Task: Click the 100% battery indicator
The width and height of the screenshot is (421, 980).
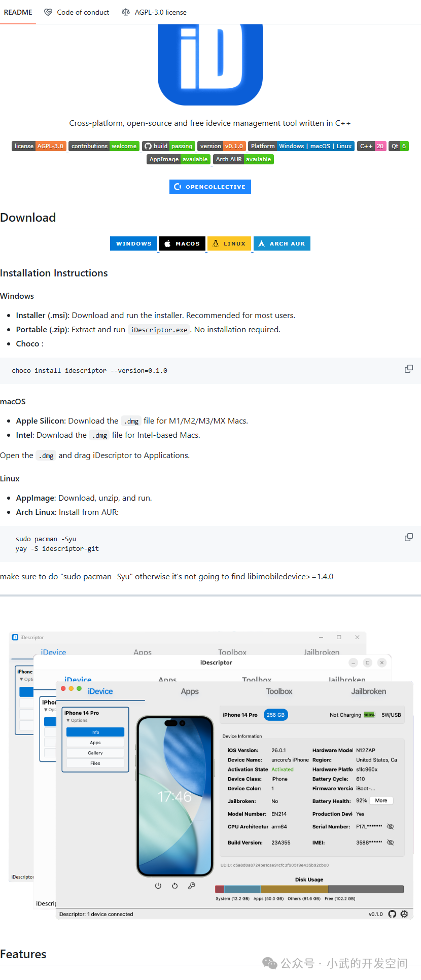Action: click(x=369, y=715)
